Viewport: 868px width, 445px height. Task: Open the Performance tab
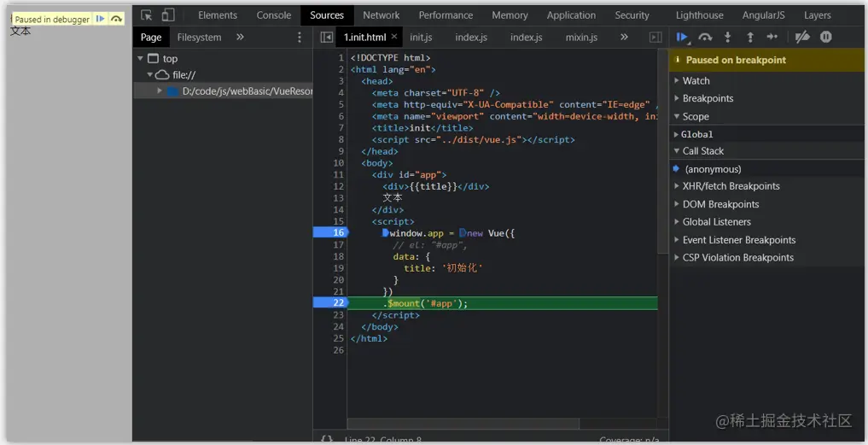[x=446, y=15]
